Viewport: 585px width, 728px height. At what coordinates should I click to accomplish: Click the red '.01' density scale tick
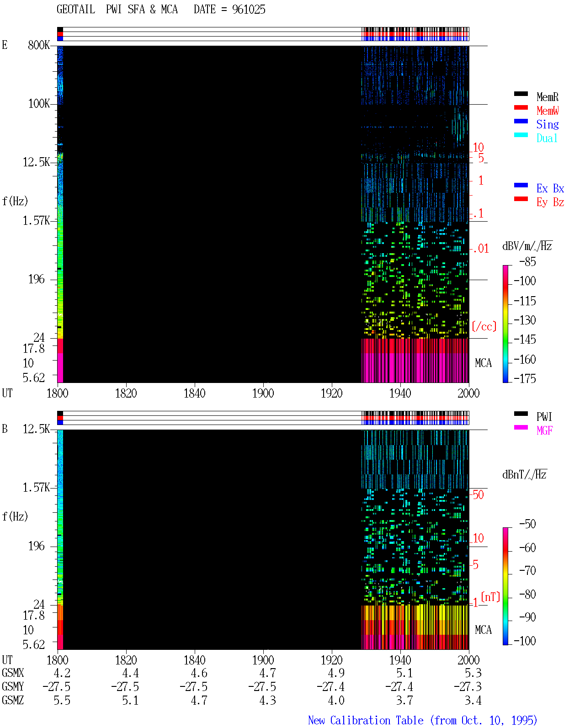point(480,249)
